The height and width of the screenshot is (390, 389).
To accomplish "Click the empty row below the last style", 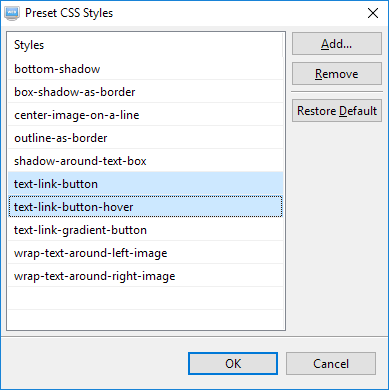I will 146,299.
